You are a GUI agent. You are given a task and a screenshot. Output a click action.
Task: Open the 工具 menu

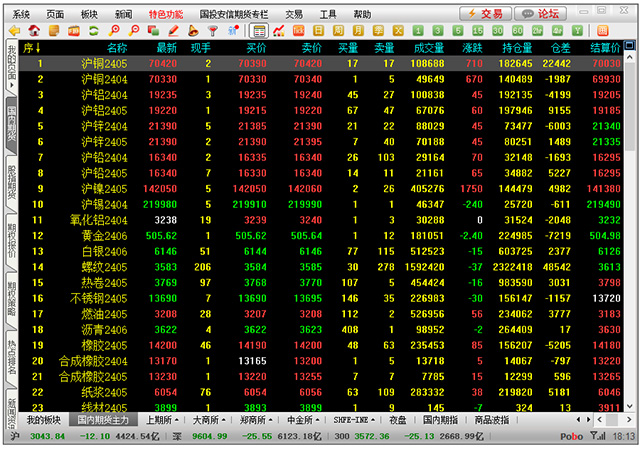(x=328, y=14)
